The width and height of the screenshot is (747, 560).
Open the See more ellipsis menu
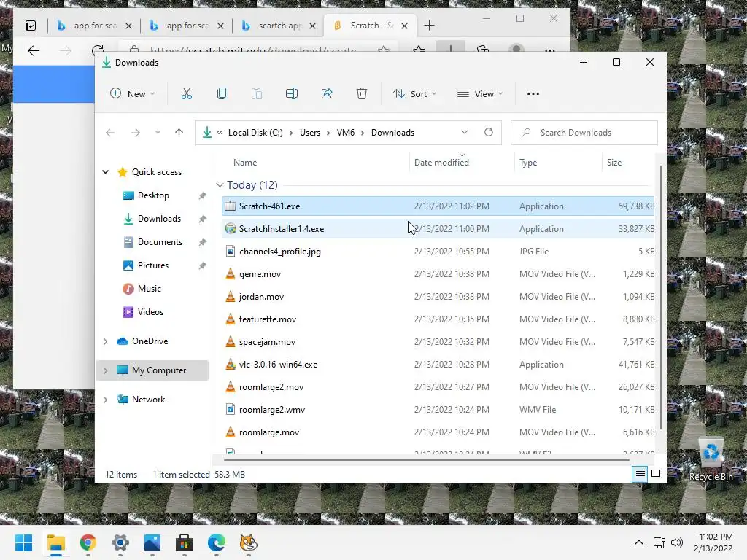pyautogui.click(x=533, y=94)
